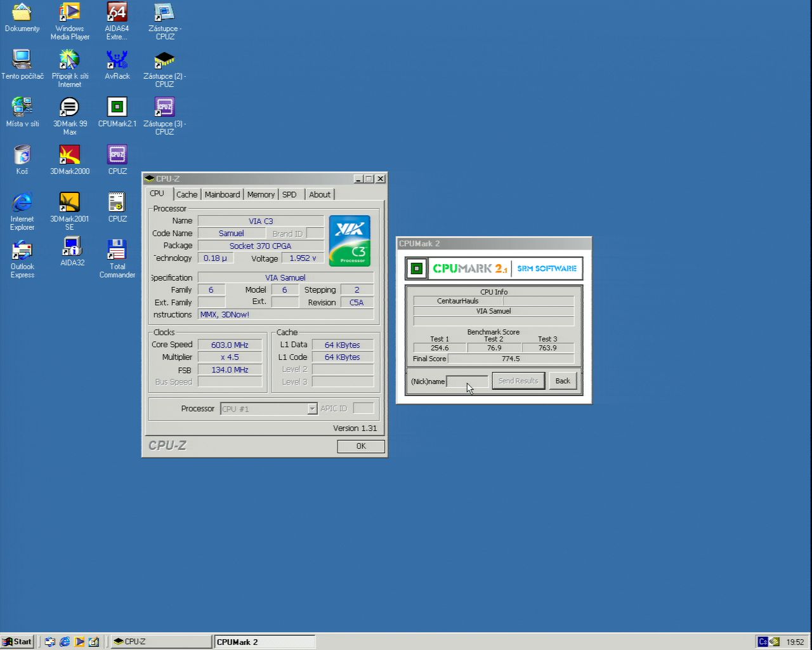The height and width of the screenshot is (650, 812).
Task: Click the Back button in CPUMark 2
Action: pos(563,381)
